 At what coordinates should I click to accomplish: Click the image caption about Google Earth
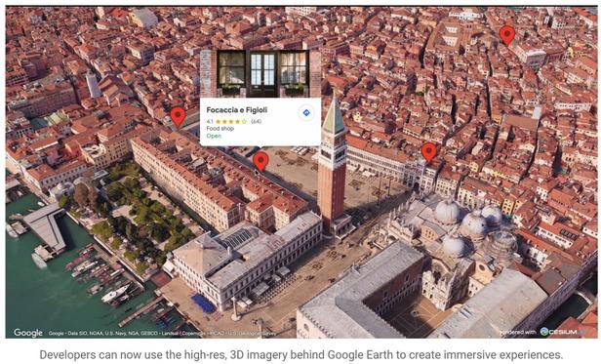300,354
